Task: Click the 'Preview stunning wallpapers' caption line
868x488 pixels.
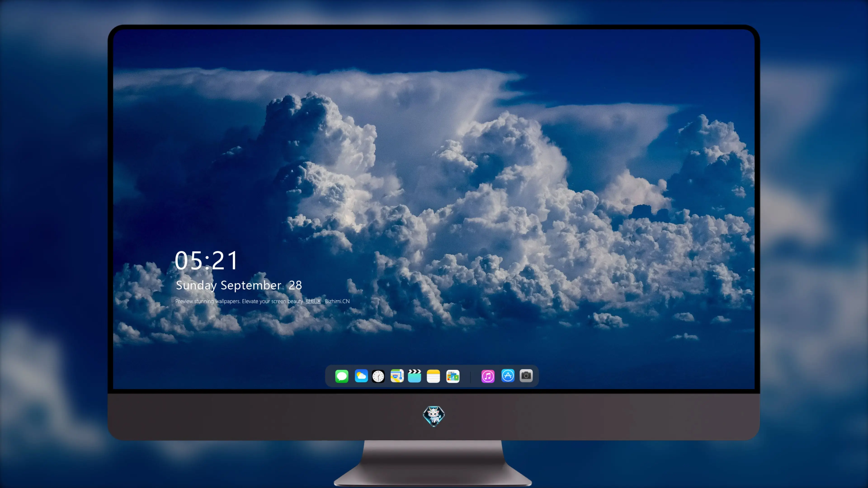Action: [x=262, y=301]
